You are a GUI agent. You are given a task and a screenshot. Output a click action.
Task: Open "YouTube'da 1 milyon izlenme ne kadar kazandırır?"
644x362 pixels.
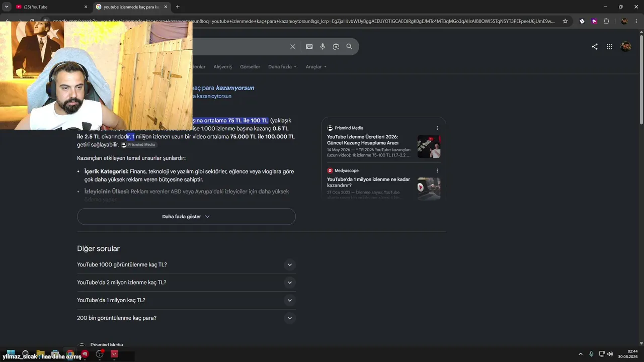(x=368, y=183)
